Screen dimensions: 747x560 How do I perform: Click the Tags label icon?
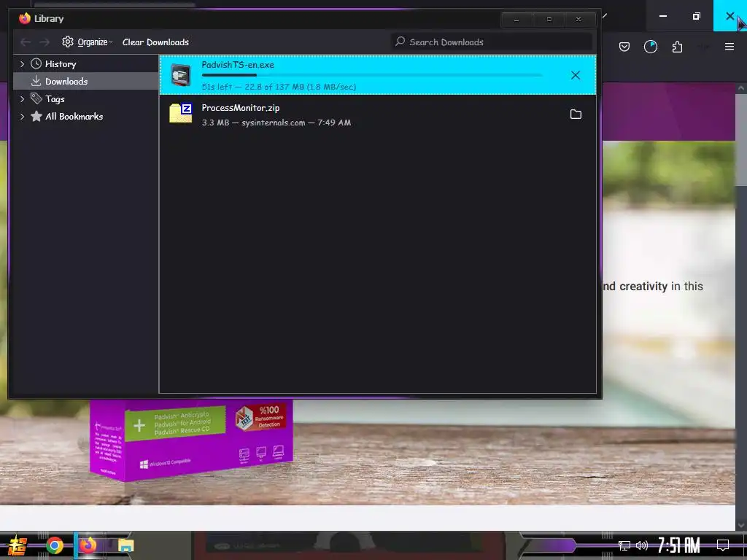point(36,98)
